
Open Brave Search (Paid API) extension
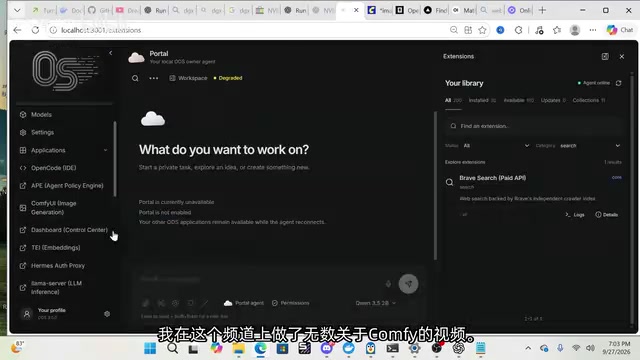click(x=493, y=178)
